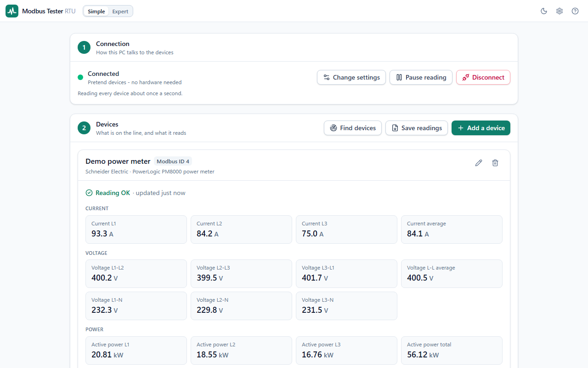The image size is (588, 368).
Task: Select the Current L2 84.2 A card
Action: [241, 230]
